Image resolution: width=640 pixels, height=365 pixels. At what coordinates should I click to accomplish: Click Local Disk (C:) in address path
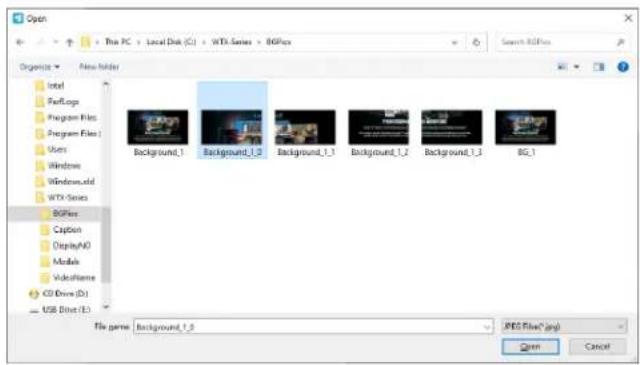pos(171,42)
